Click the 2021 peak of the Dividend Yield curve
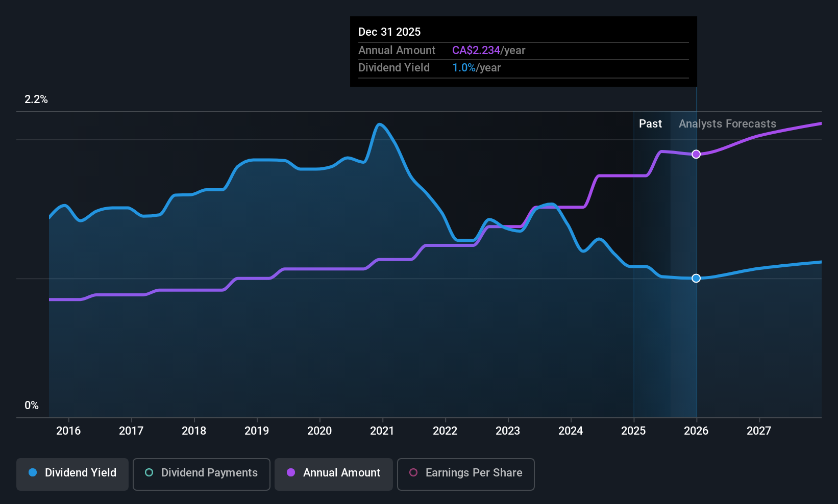This screenshot has width=838, height=504. click(381, 124)
